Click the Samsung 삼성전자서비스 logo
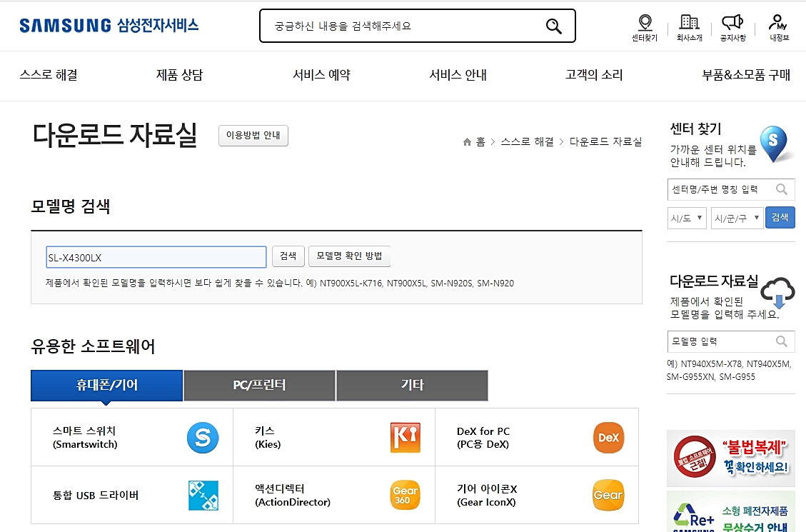 click(109, 26)
